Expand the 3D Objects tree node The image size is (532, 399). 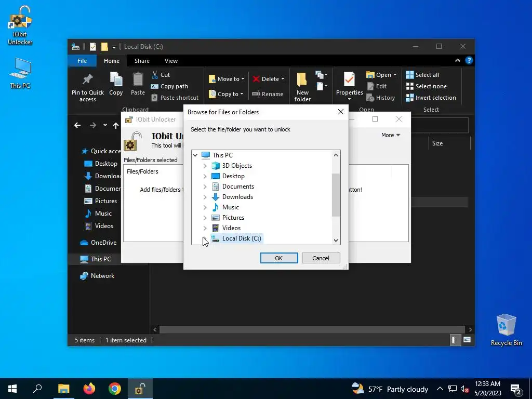205,166
